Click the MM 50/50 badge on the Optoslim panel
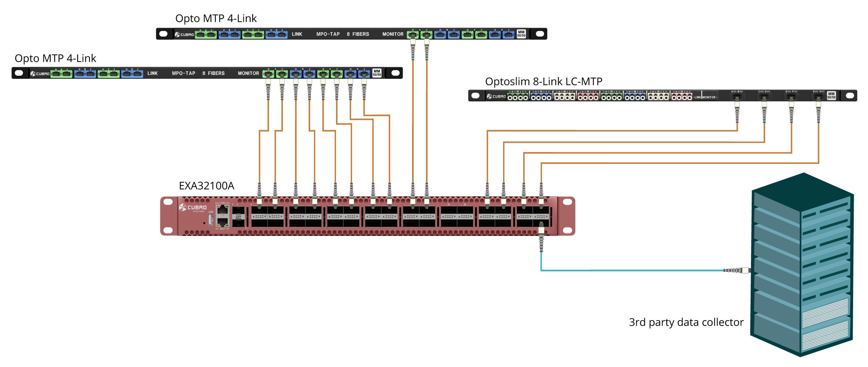The height and width of the screenshot is (367, 868). click(831, 95)
